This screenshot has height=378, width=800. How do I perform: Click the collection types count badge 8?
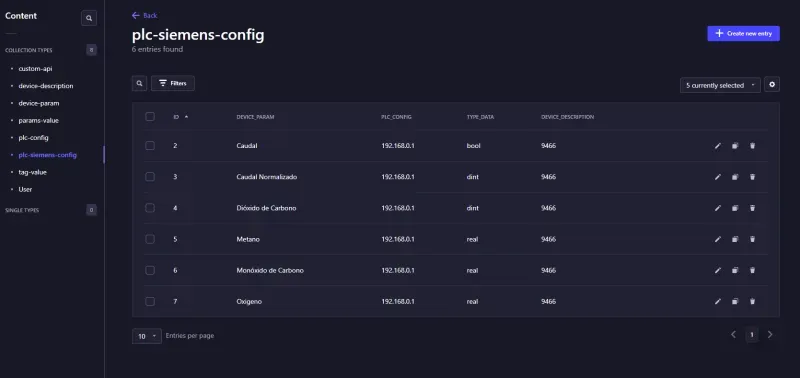[91, 50]
